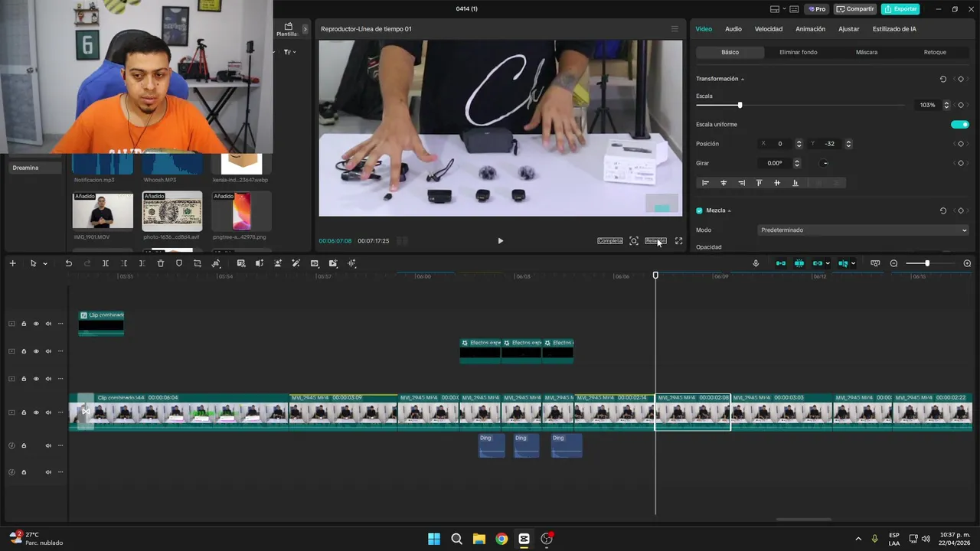This screenshot has width=980, height=551.
Task: Open the preview axis dropdown arrow
Action: pyautogui.click(x=853, y=264)
